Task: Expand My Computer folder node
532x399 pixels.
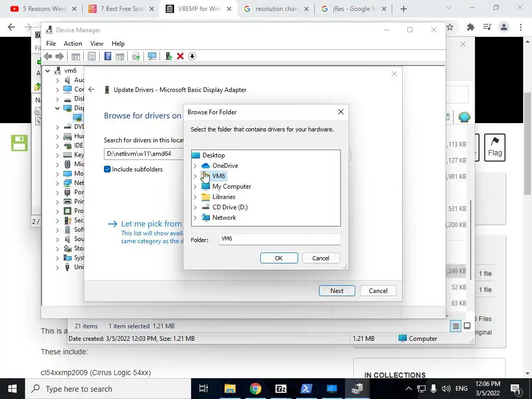Action: [195, 187]
